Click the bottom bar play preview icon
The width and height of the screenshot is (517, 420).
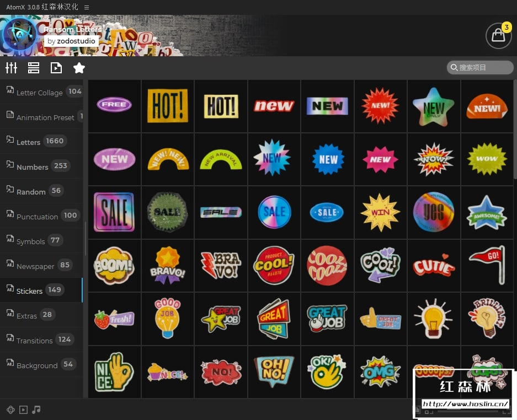(23, 410)
